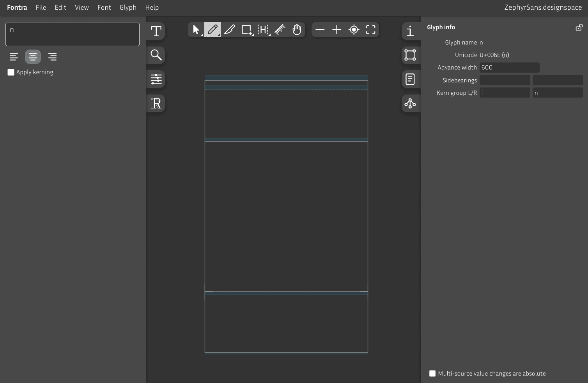Open the reference font panel
This screenshot has width=588, height=383.
point(156,103)
